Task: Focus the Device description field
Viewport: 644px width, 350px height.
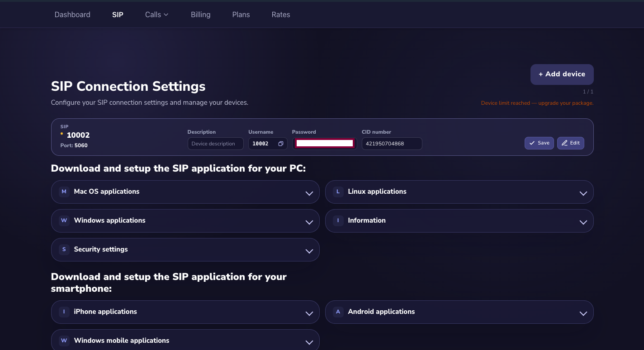Action: (216, 144)
